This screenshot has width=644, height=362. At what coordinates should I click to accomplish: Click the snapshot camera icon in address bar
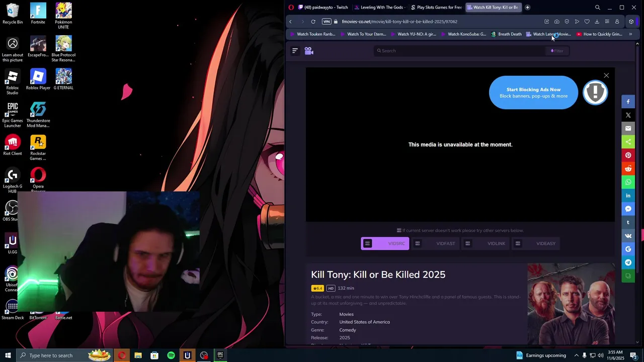coord(556,22)
